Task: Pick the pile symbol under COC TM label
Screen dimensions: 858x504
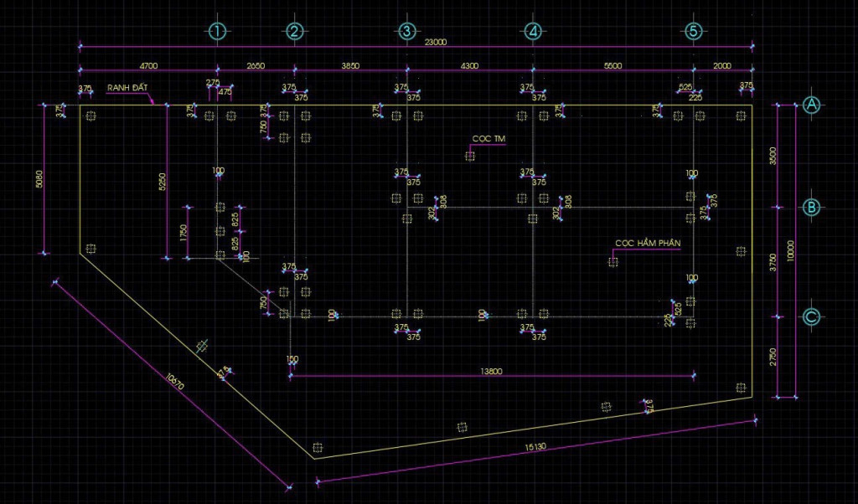Action: click(469, 157)
